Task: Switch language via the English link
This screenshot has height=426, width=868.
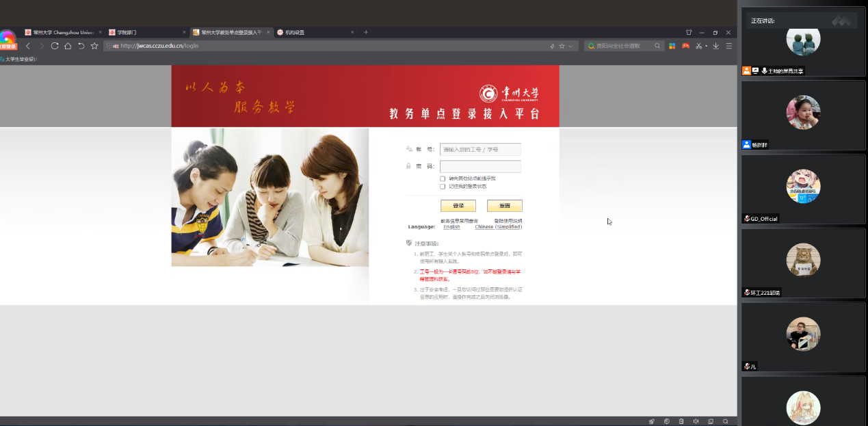Action: point(451,227)
